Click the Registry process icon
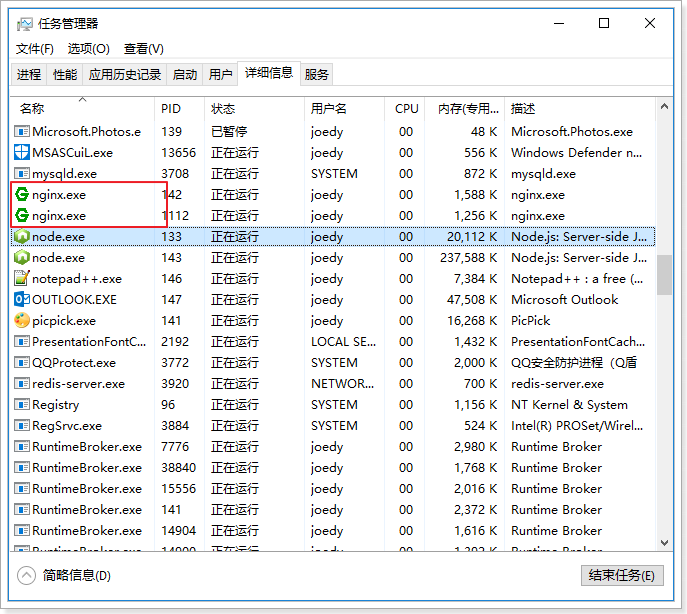The height and width of the screenshot is (614, 687). click(21, 405)
